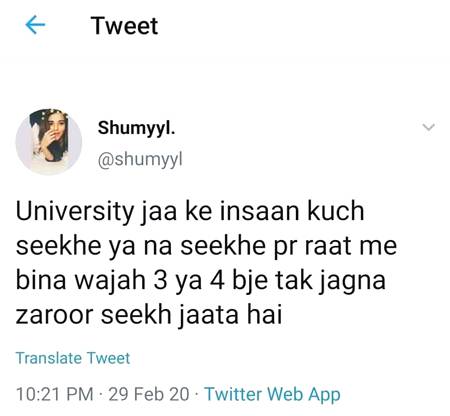This screenshot has width=450, height=416.
Task: Click the tweet line starting "seekhe ya na"
Action: 206,247
